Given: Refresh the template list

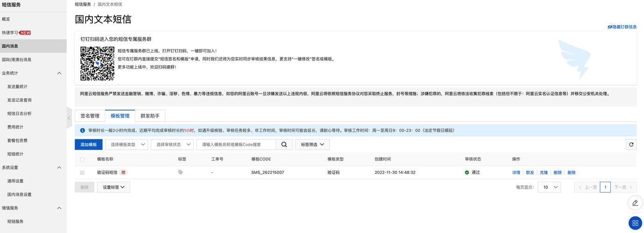Looking at the screenshot, I should [631, 144].
